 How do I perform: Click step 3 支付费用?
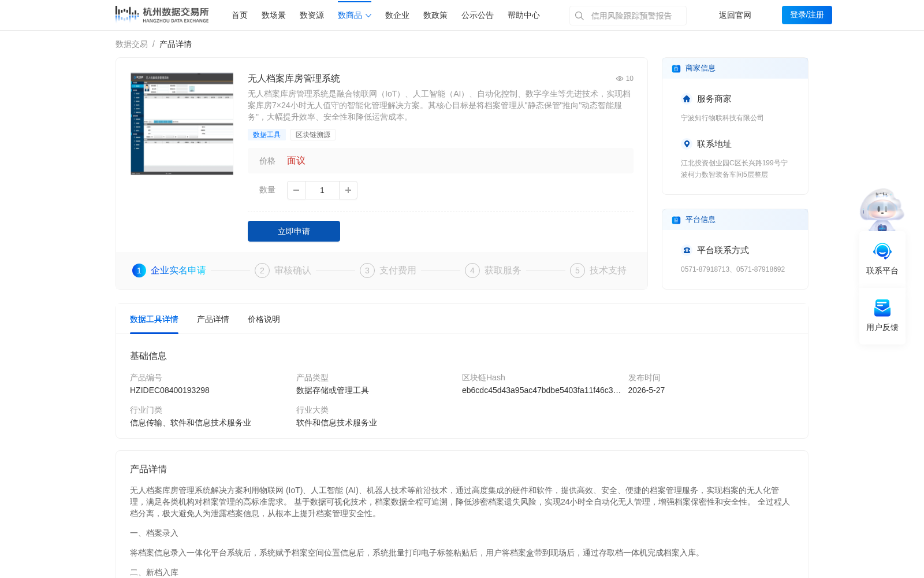coord(388,271)
